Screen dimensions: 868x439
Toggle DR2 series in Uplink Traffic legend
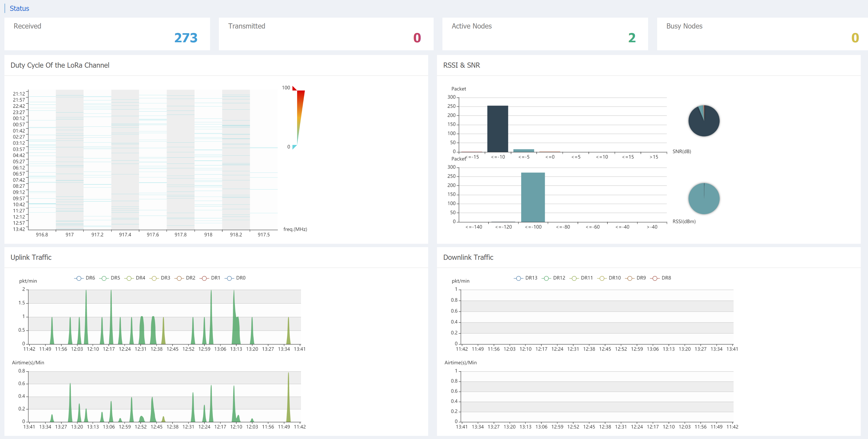coord(185,278)
